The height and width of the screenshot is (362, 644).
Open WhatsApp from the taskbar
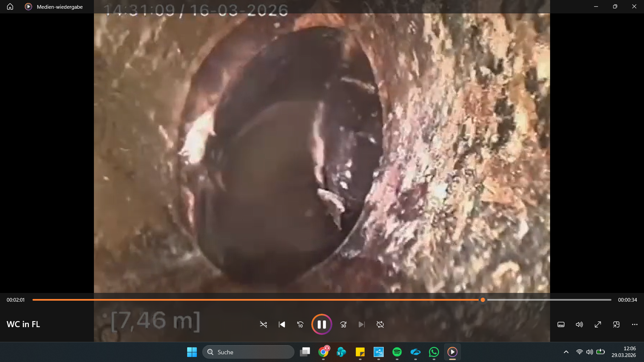point(434,352)
